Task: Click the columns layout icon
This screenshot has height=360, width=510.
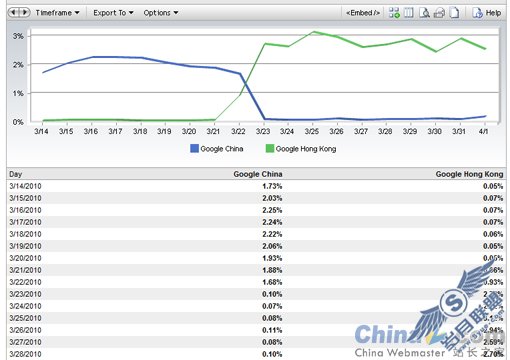Action: click(x=409, y=13)
